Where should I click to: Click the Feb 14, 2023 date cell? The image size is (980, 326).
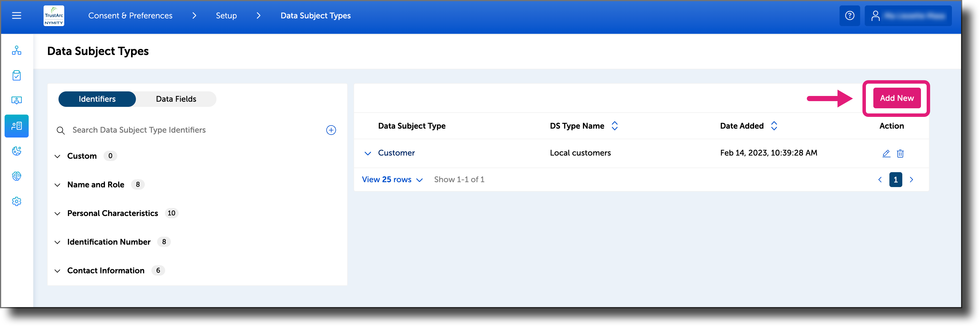(x=768, y=153)
